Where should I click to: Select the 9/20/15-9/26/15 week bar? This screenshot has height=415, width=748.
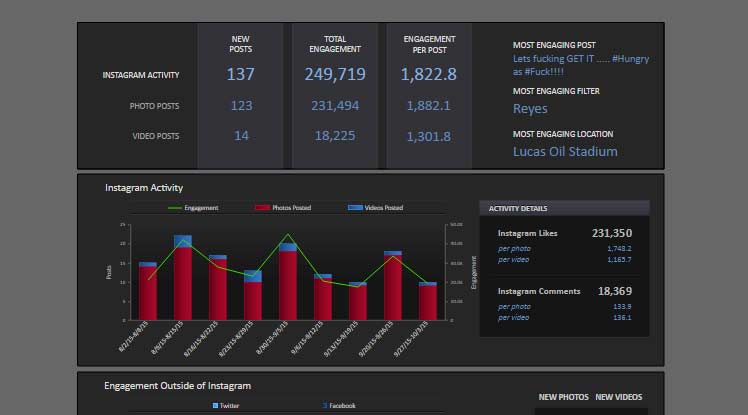pos(393,285)
